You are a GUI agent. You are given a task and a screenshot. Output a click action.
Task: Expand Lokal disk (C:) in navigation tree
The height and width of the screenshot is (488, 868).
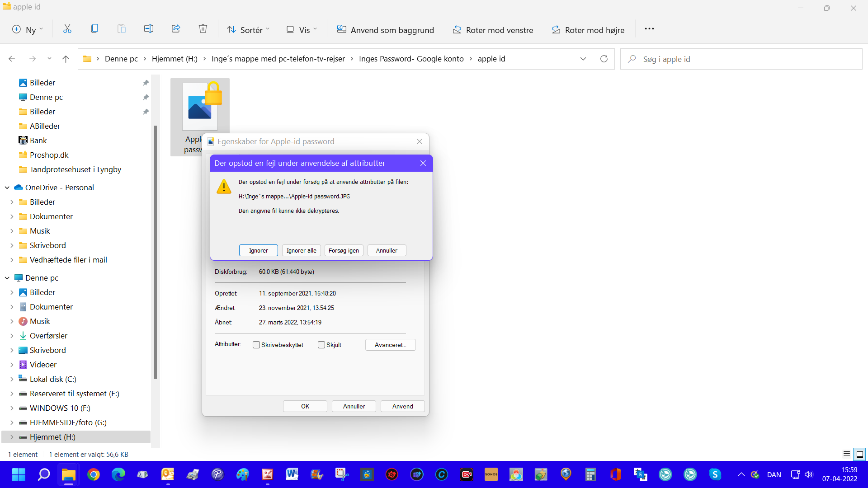(12, 379)
